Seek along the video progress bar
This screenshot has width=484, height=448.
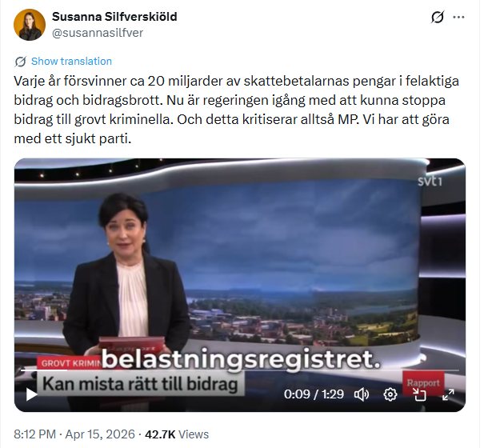click(240, 370)
